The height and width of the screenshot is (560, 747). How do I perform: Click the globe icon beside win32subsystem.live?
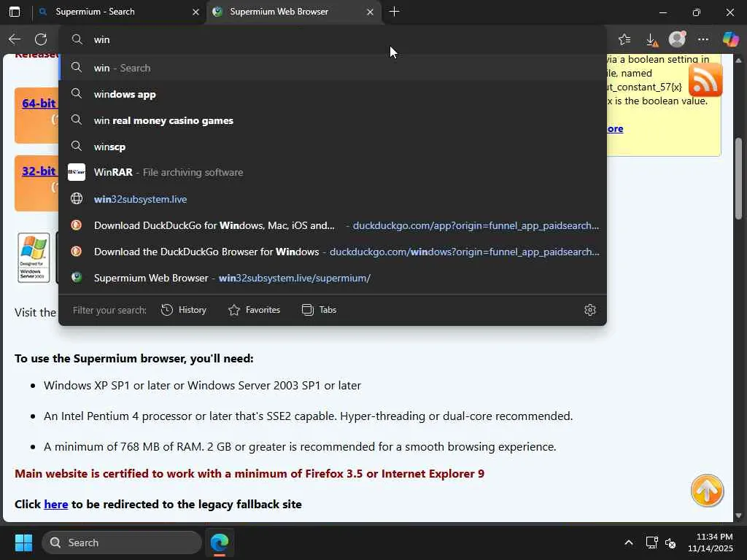(x=76, y=198)
